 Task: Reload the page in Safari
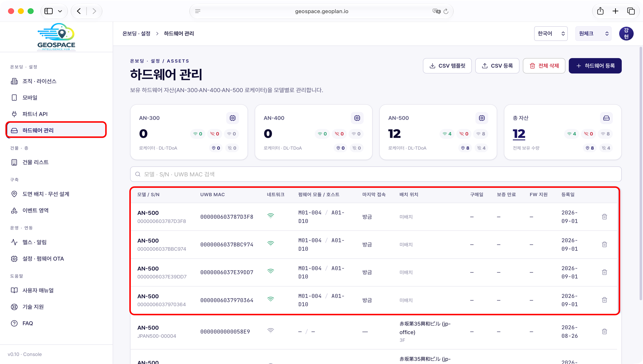point(446,11)
